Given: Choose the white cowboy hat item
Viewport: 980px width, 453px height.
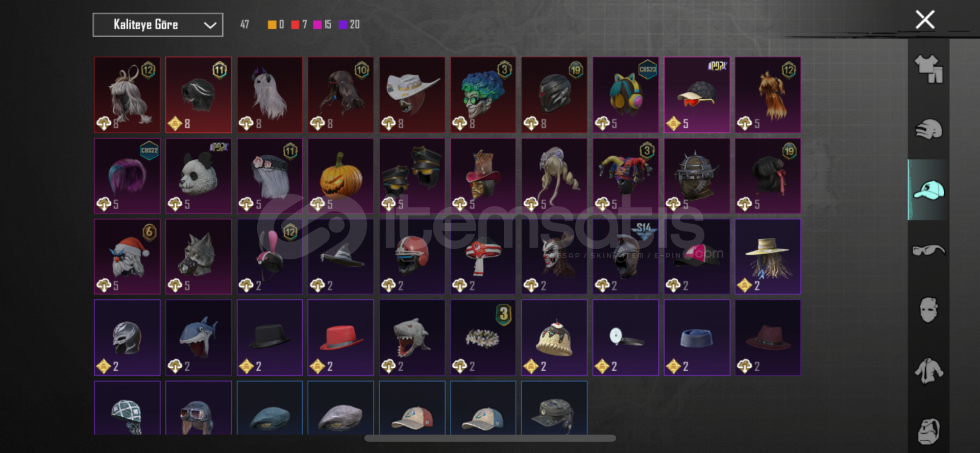Looking at the screenshot, I should [412, 95].
